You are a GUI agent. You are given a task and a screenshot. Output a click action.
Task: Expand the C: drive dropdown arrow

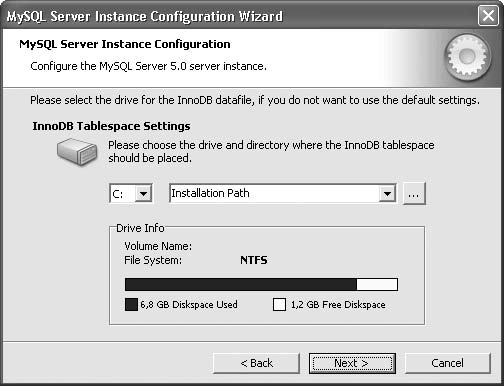coord(143,194)
